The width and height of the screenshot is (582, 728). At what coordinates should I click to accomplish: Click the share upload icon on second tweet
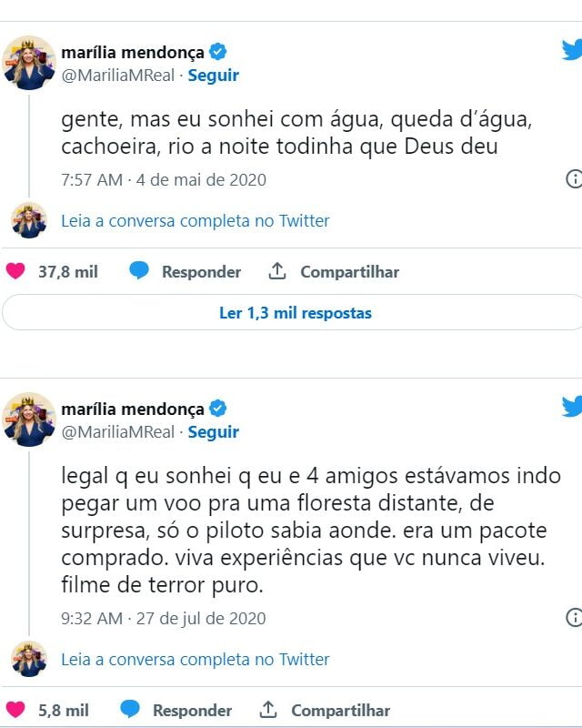pyautogui.click(x=267, y=710)
